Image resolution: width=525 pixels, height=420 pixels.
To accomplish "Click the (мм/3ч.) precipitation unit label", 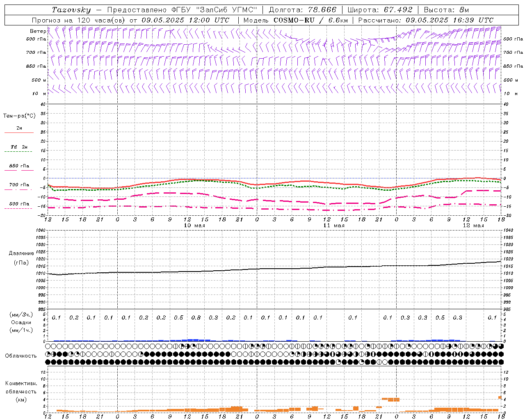I will coord(21,315).
